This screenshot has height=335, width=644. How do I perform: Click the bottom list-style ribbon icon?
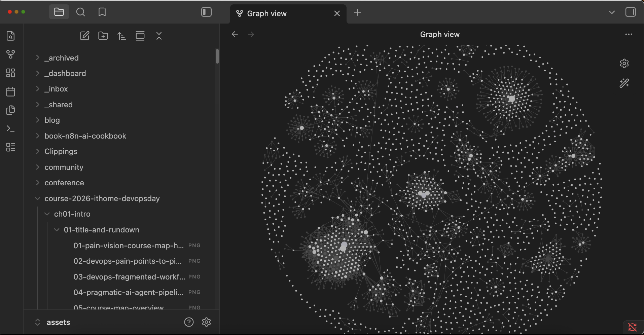pos(11,147)
